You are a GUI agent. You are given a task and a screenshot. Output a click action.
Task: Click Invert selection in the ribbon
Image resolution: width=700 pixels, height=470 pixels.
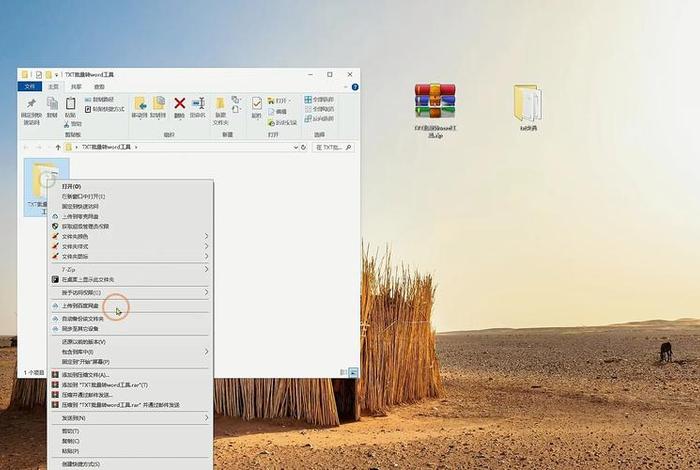[x=319, y=119]
